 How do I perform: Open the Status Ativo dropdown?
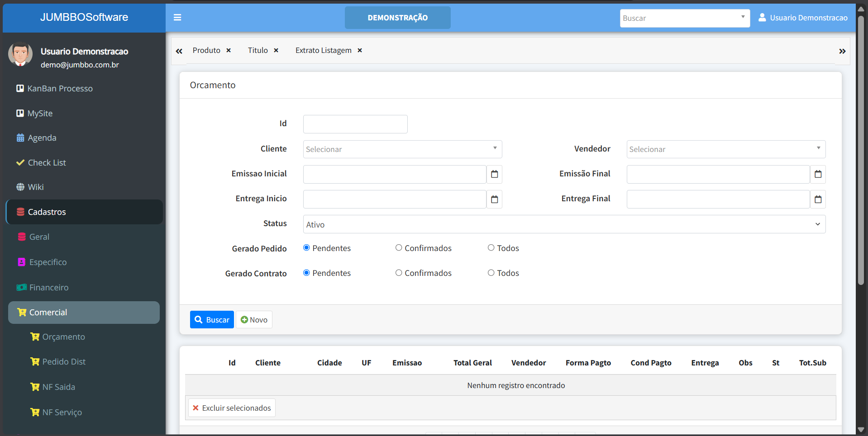coord(564,224)
